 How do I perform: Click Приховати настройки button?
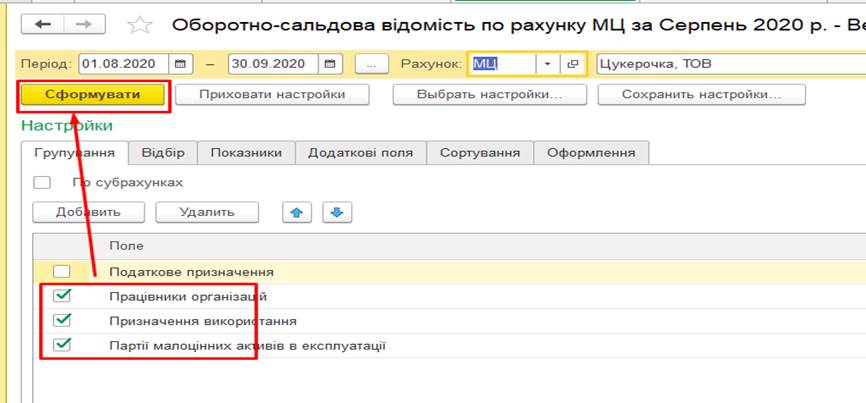click(x=272, y=95)
